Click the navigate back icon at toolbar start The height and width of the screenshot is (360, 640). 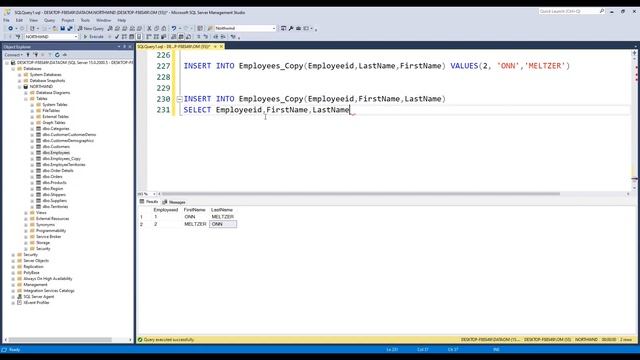pyautogui.click(x=10, y=28)
